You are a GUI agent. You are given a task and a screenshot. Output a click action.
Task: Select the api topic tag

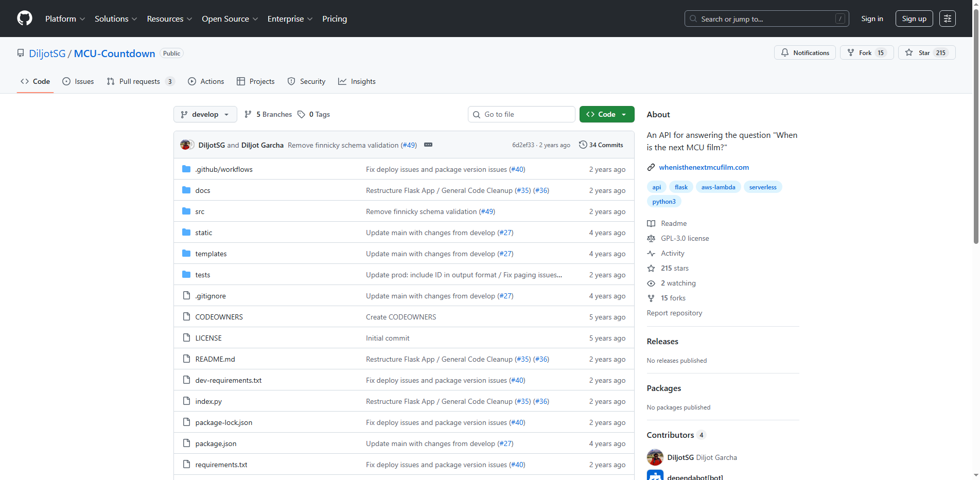[657, 187]
